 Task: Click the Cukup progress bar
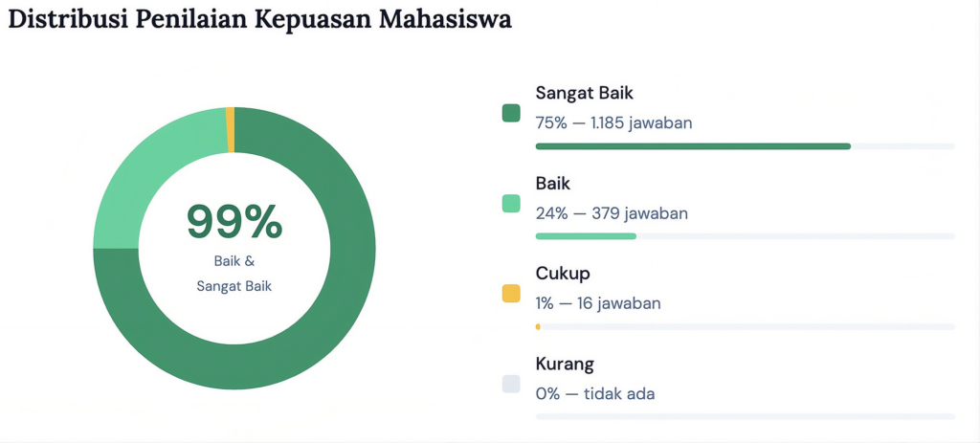tap(745, 326)
